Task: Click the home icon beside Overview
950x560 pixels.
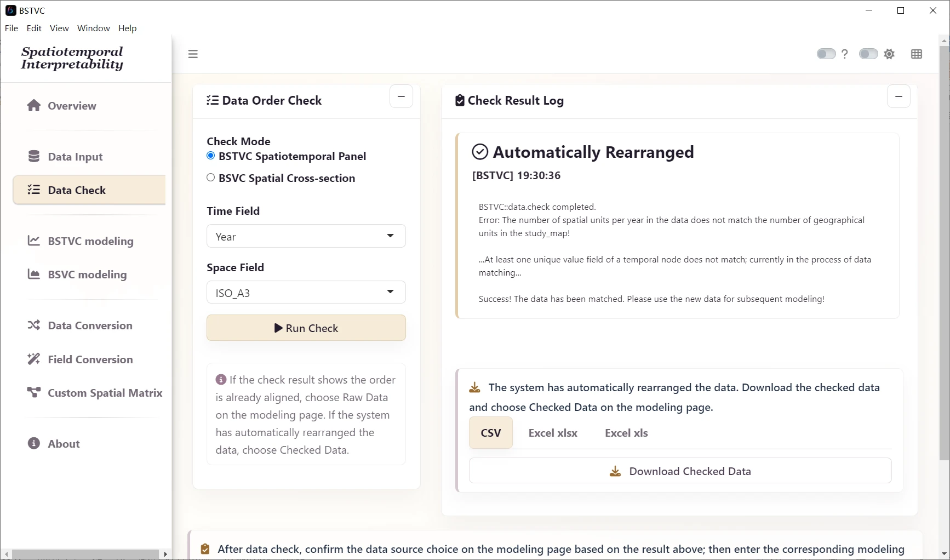Action: pos(34,105)
